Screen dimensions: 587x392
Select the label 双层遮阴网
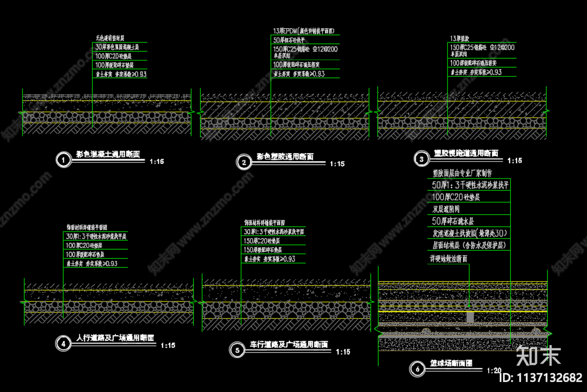tap(446, 209)
